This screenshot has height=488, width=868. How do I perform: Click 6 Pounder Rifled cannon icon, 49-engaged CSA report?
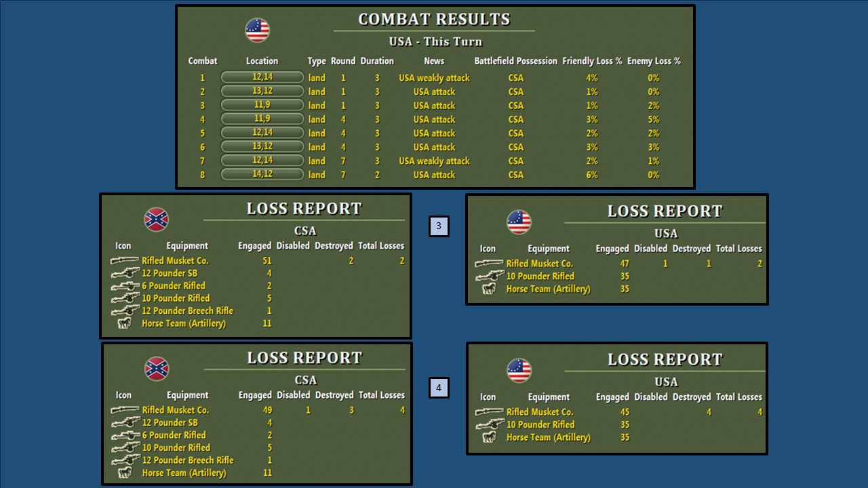click(125, 435)
